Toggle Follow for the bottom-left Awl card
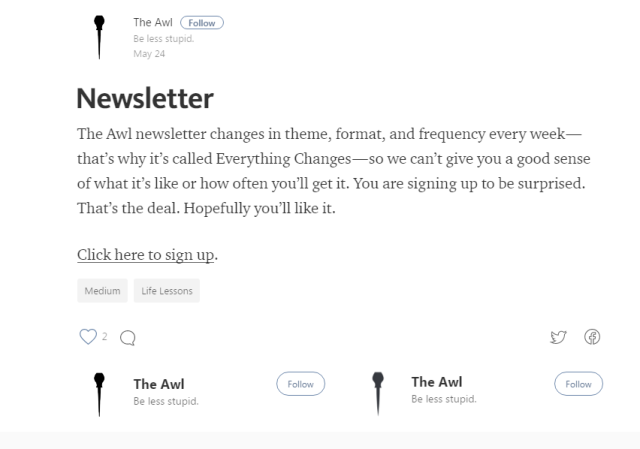The width and height of the screenshot is (640, 449). click(300, 384)
